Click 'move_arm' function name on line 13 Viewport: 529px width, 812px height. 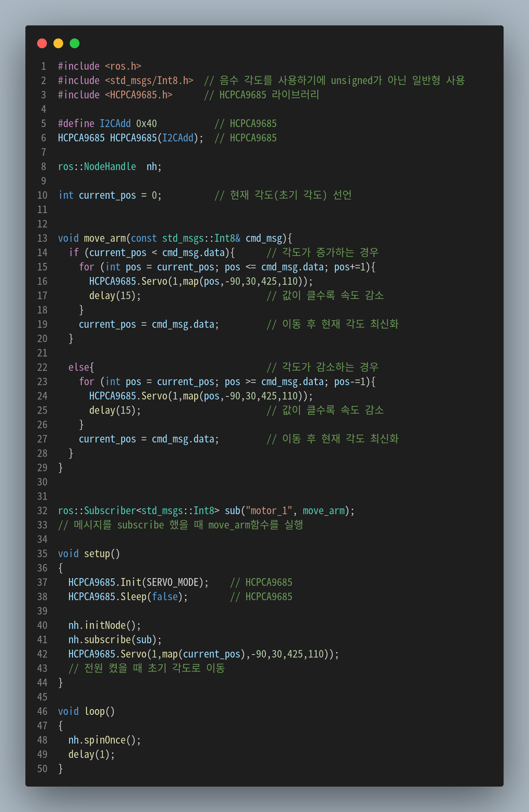pyautogui.click(x=105, y=238)
